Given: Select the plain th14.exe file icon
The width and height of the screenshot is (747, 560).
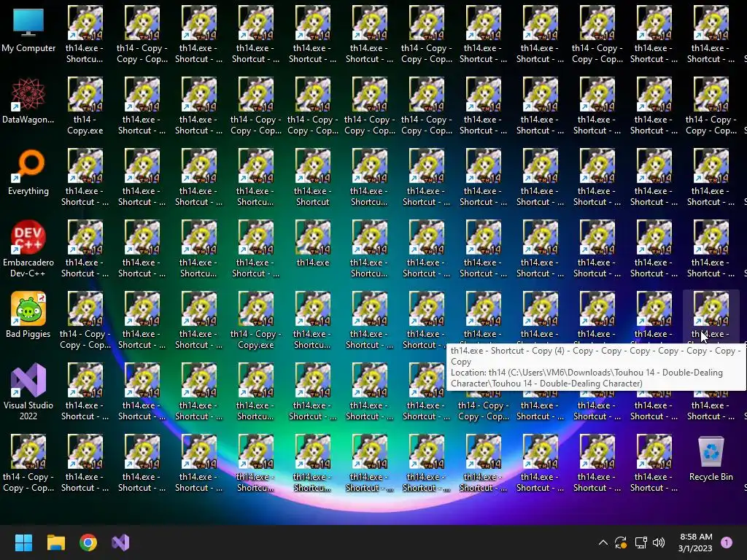Looking at the screenshot, I should 312,244.
